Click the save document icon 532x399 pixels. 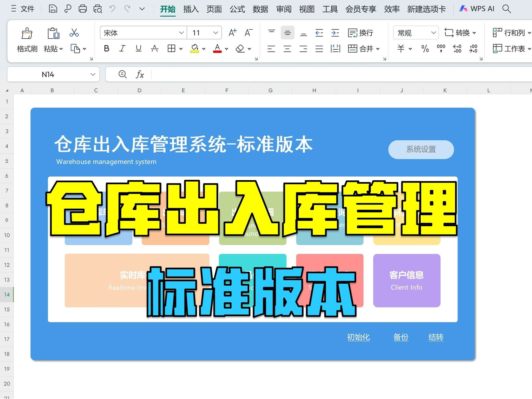point(53,9)
